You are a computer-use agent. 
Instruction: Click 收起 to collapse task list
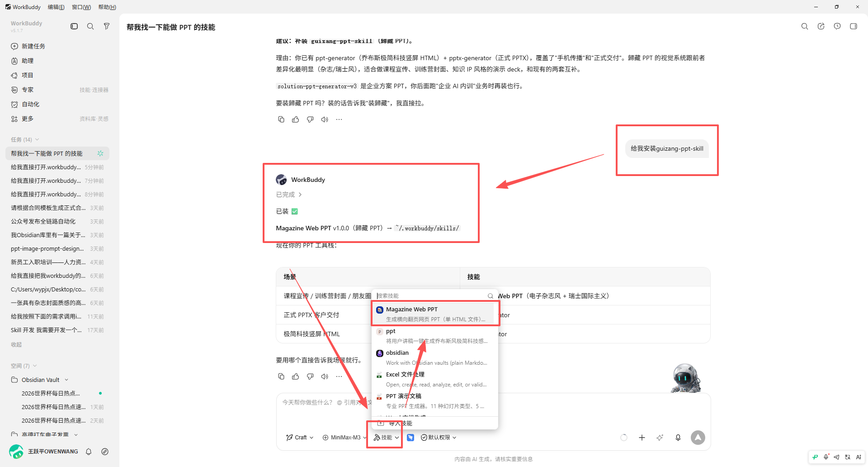click(x=16, y=344)
